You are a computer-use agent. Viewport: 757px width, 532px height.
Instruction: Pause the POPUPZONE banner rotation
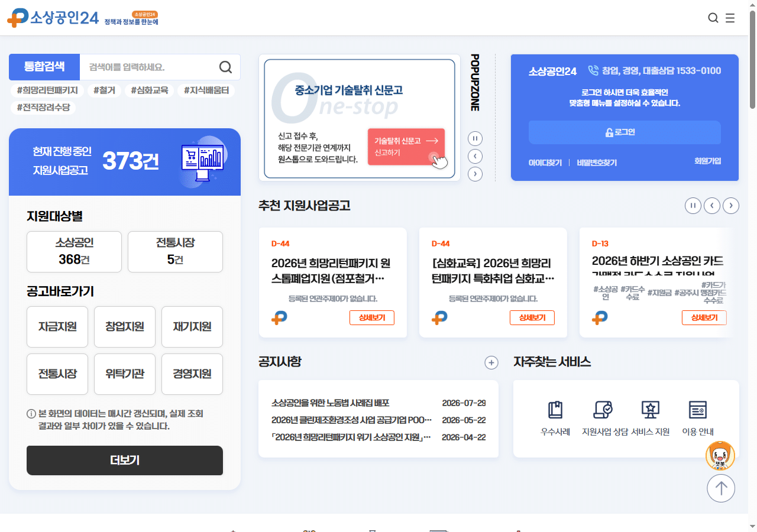(x=475, y=139)
